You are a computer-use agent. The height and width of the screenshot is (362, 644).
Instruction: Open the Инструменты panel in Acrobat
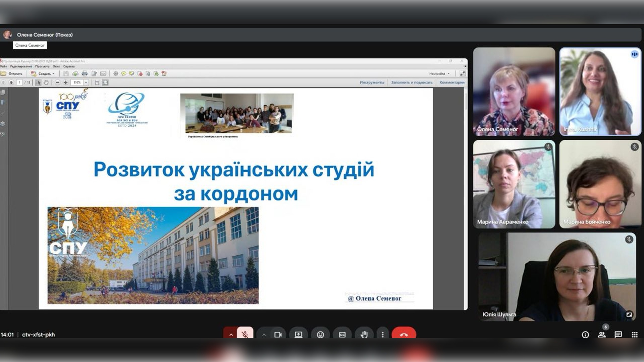(x=372, y=82)
